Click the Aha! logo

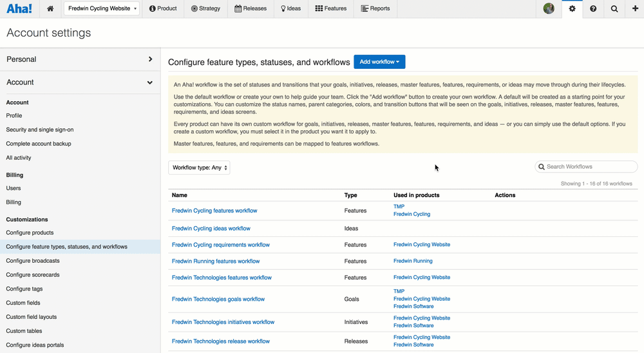(19, 8)
